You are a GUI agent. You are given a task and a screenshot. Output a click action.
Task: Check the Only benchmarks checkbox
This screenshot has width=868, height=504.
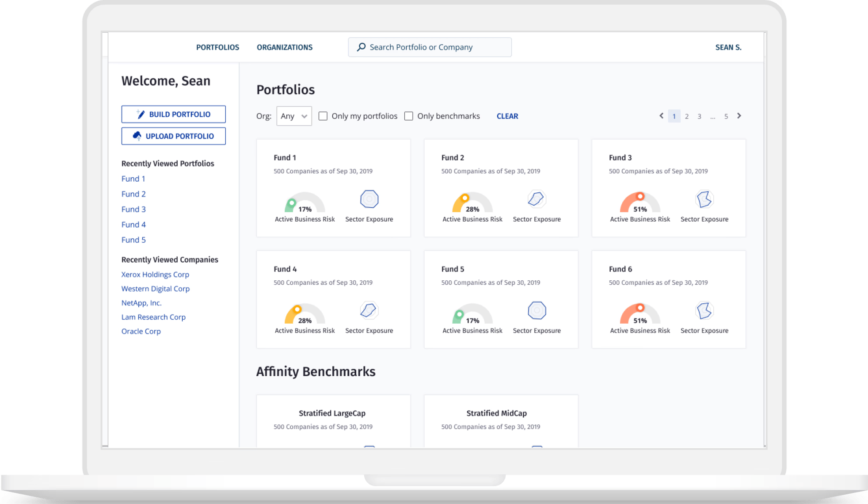click(x=409, y=116)
